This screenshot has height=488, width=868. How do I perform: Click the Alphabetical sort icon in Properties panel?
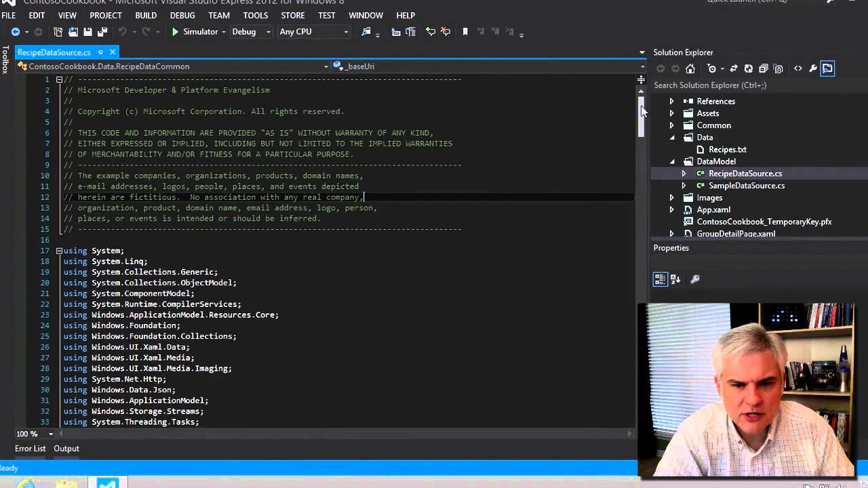pyautogui.click(x=675, y=279)
